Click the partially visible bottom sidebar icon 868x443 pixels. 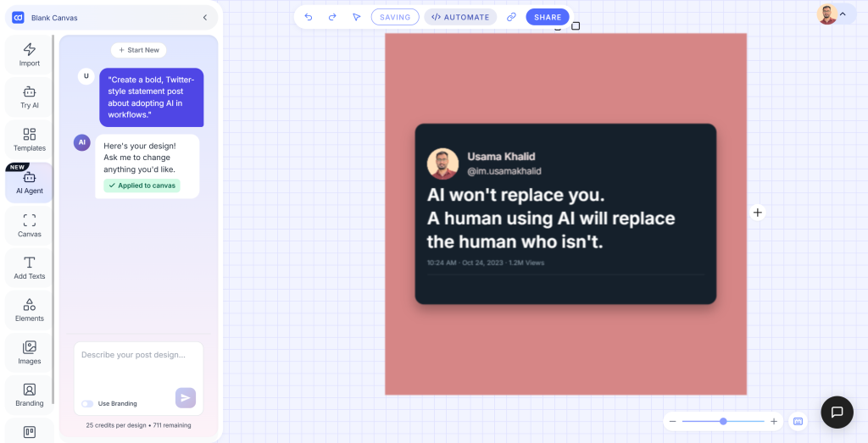(x=30, y=431)
